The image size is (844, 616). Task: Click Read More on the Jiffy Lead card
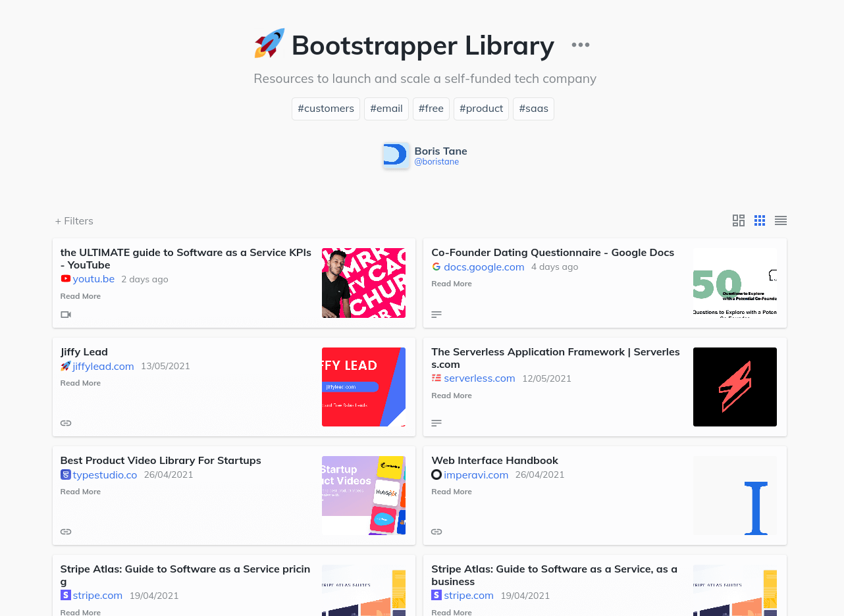[x=80, y=383]
